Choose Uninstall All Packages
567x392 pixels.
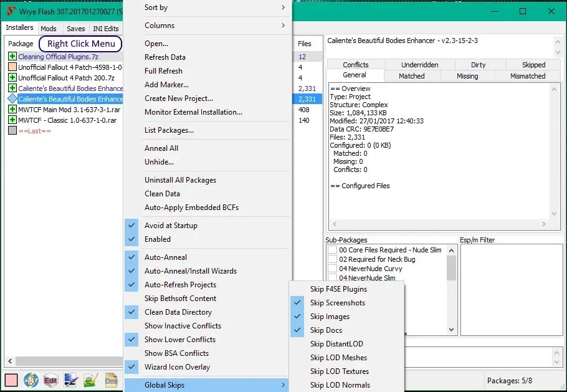(207, 180)
